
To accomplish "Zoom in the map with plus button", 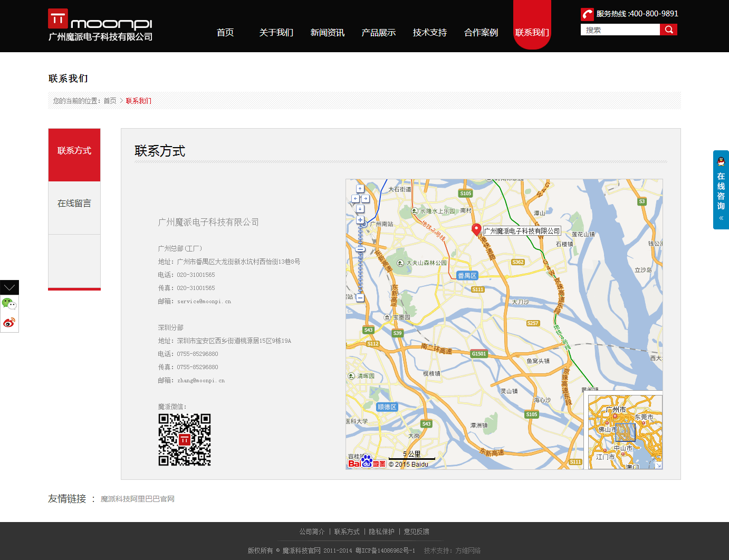I will coord(360,220).
